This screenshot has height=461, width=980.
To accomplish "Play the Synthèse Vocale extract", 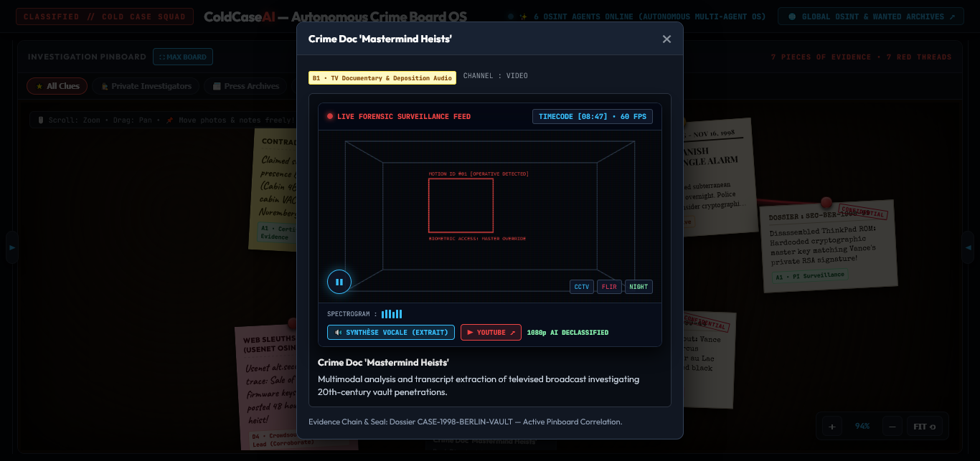I will [392, 333].
